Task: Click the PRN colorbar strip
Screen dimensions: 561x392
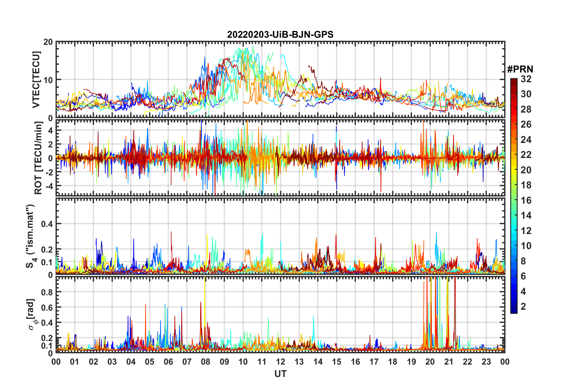Action: click(514, 196)
